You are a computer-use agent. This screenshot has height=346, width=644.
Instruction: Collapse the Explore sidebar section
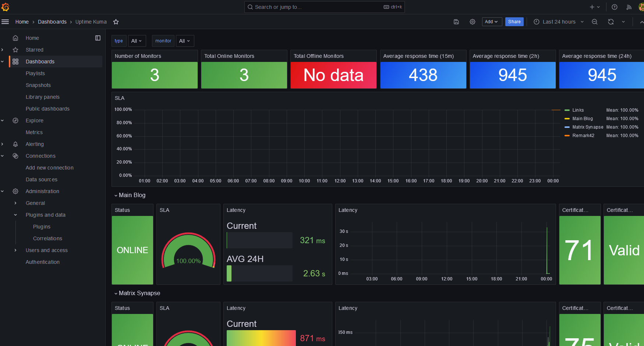3,120
